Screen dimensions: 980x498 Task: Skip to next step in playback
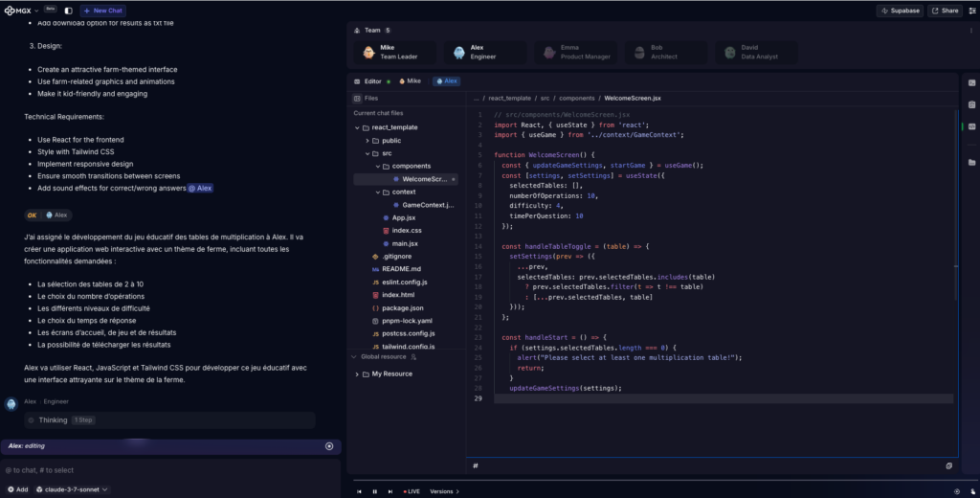390,491
